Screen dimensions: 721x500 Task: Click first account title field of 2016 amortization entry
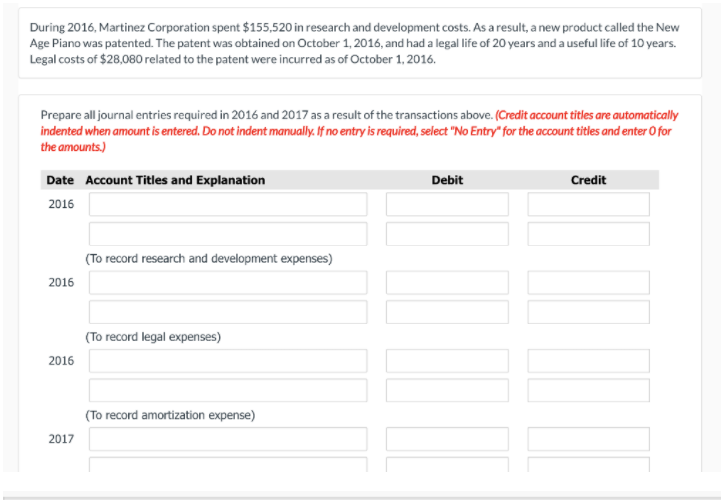(x=228, y=361)
